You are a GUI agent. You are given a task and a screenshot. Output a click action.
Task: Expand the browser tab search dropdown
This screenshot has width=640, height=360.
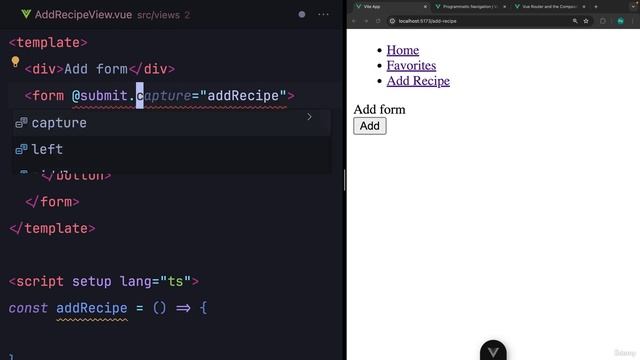click(x=633, y=7)
